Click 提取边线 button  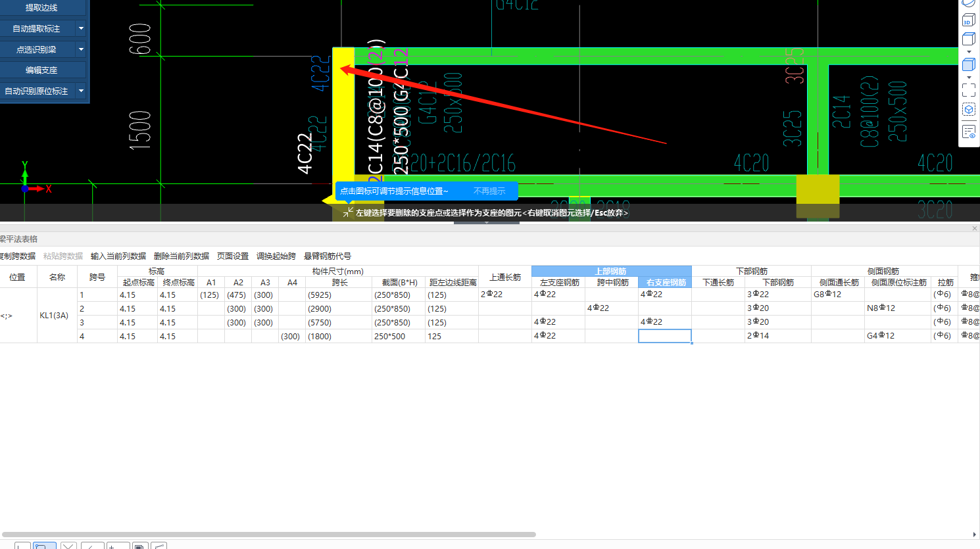(x=42, y=8)
